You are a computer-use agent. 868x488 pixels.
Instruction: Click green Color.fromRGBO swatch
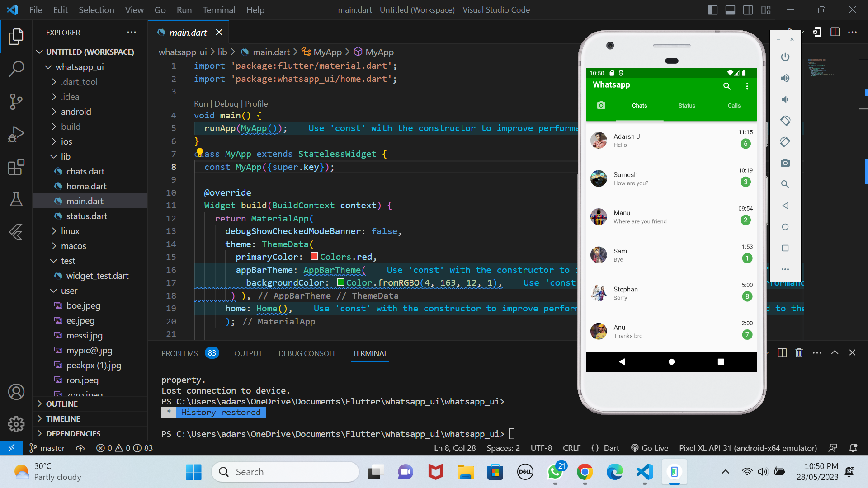pyautogui.click(x=341, y=282)
